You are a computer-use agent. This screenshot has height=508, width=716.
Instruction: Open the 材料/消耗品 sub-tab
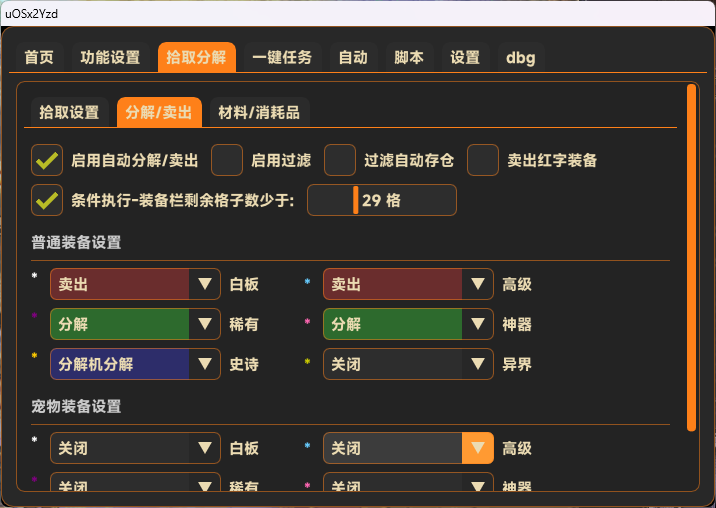[x=259, y=113]
